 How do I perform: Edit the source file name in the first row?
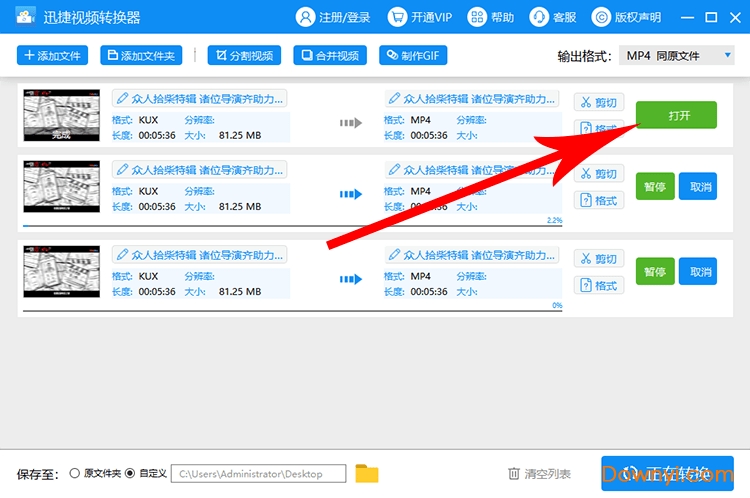click(199, 99)
